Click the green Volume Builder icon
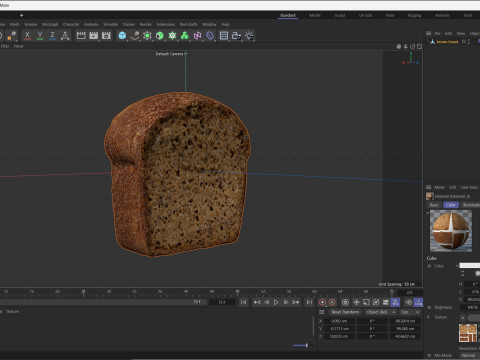 click(185, 35)
